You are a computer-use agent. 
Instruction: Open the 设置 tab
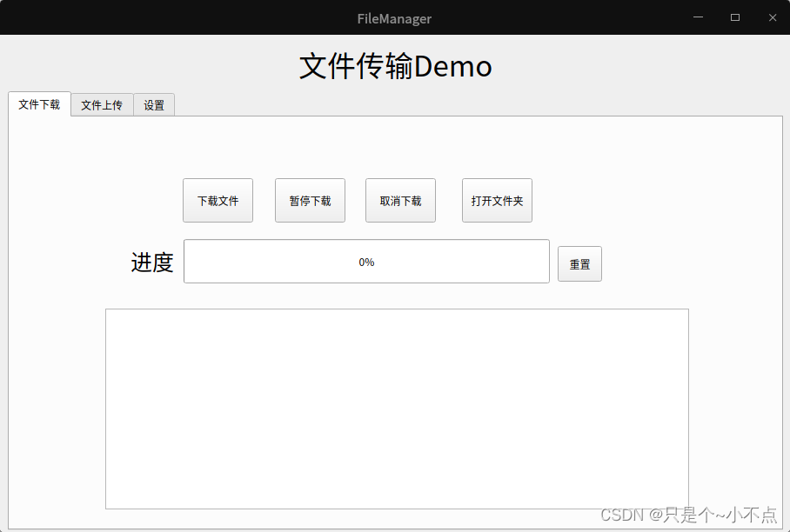click(154, 105)
